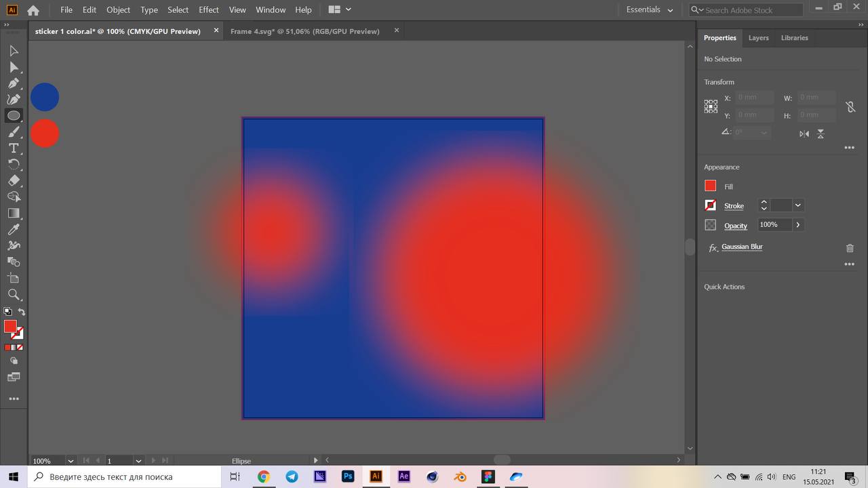Viewport: 868px width, 488px height.
Task: Select the Puppet Warp tool
Action: tap(14, 246)
